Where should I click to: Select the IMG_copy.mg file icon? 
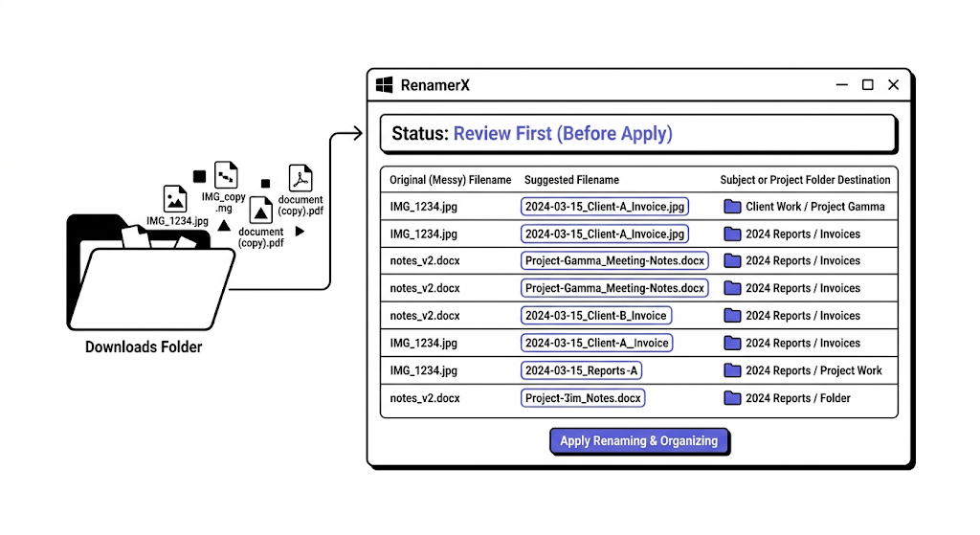point(226,175)
